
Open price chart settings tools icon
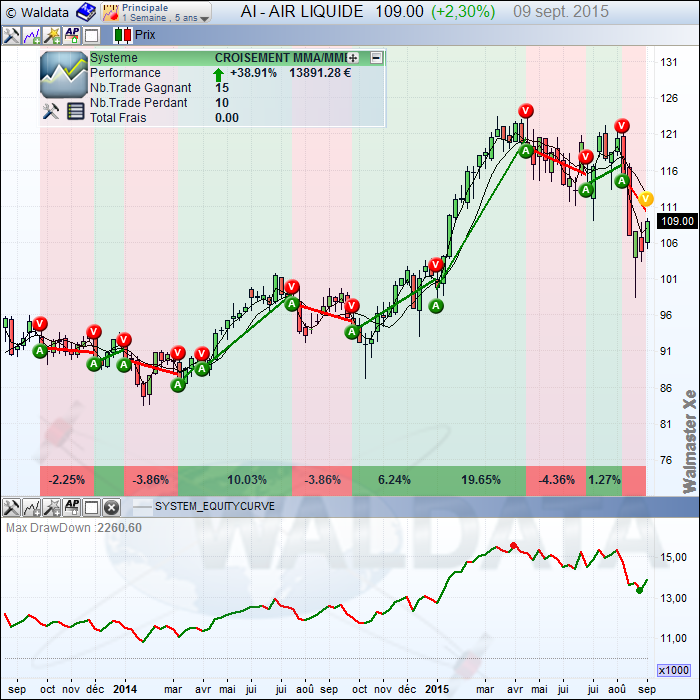coord(11,36)
